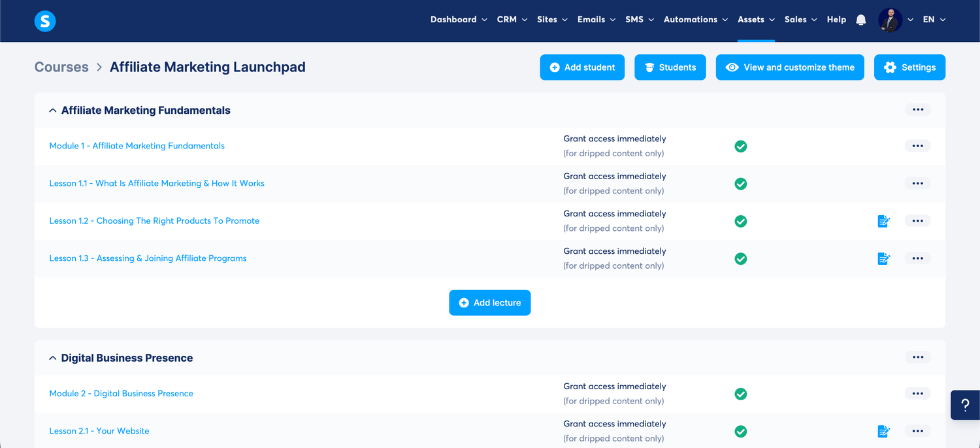The image size is (980, 448).
Task: Click the Add lecture button
Action: pyautogui.click(x=489, y=302)
